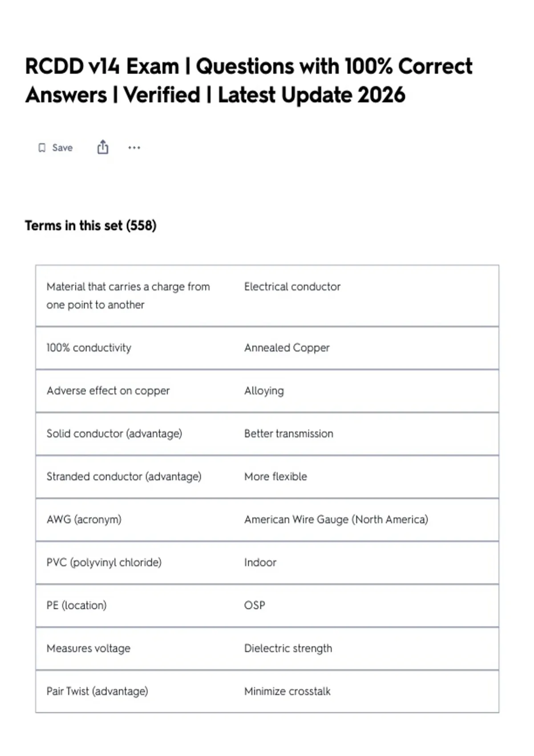The height and width of the screenshot is (756, 534).
Task: Click the 'Minimize crosstalk' definition
Action: 287,692
